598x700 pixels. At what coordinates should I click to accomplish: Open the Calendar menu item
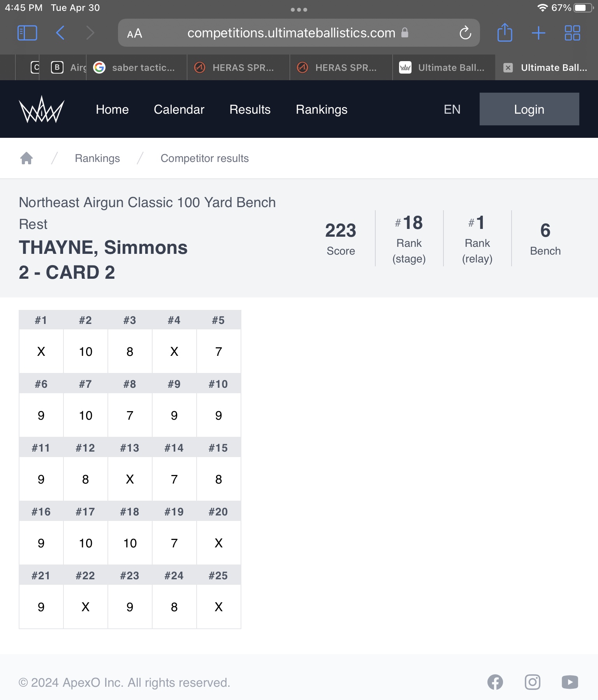(179, 109)
